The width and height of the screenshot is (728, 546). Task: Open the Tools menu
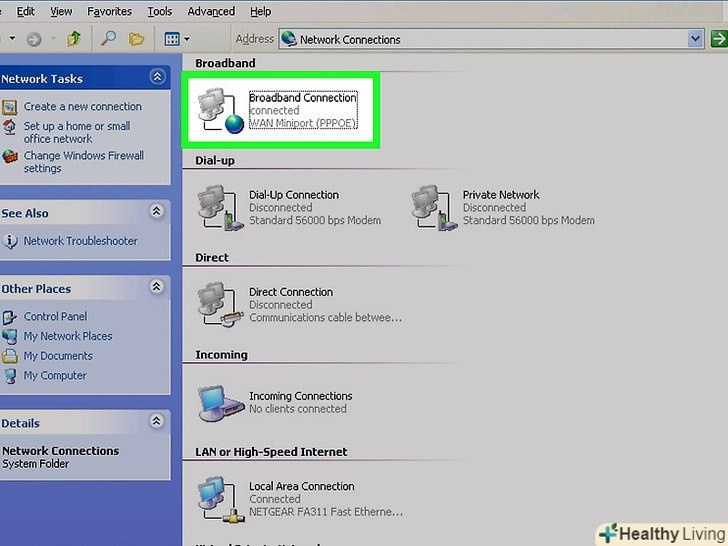pos(160,11)
